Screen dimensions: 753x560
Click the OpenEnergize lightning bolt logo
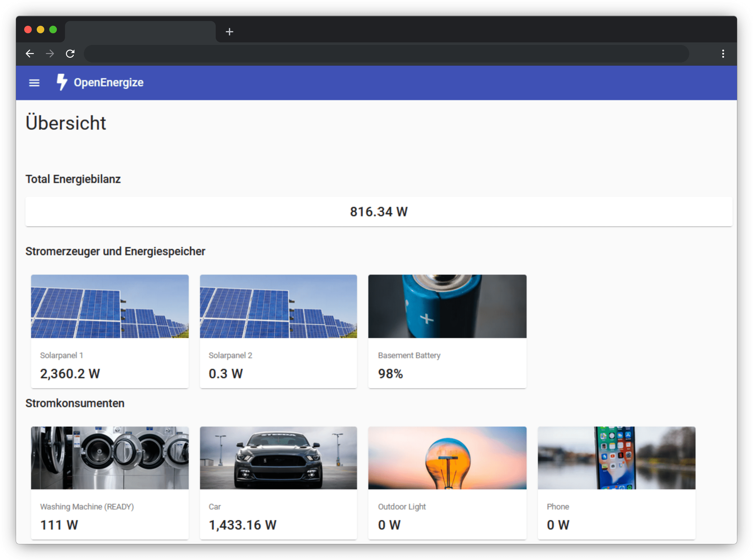62,82
